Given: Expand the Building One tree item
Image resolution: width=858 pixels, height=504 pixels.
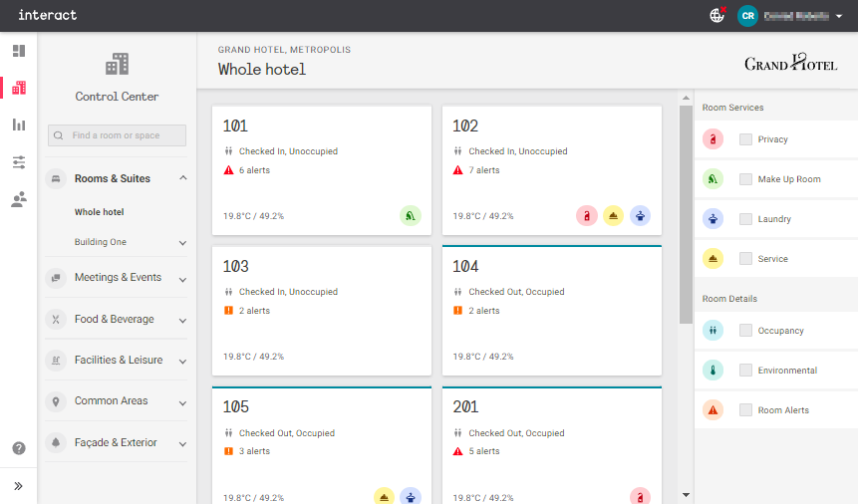Looking at the screenshot, I should coord(182,242).
